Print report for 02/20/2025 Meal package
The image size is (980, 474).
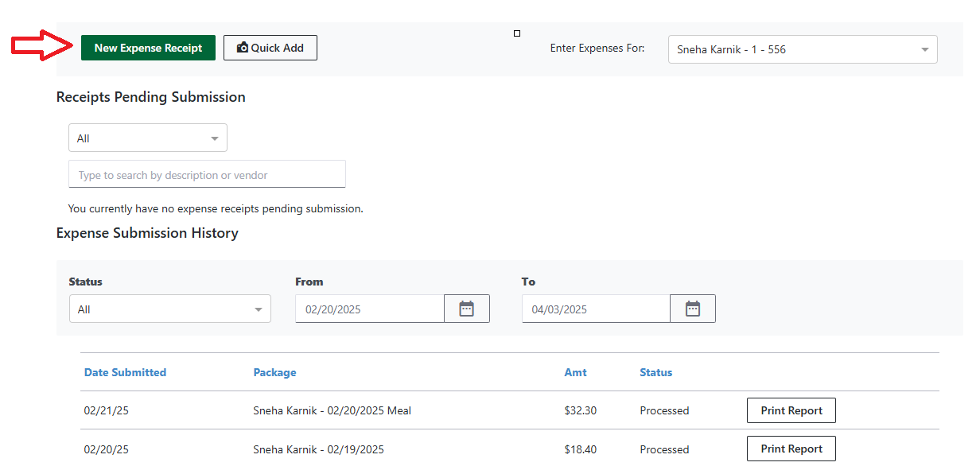click(791, 410)
